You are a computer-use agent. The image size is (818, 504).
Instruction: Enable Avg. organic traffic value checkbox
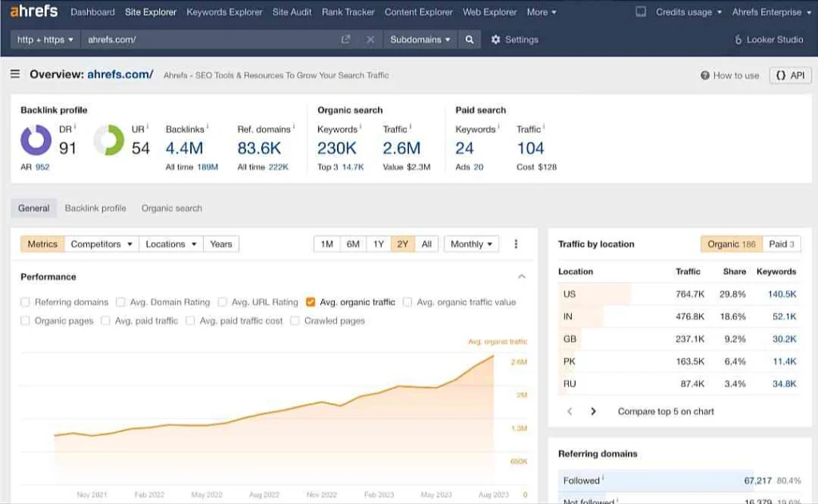(407, 302)
